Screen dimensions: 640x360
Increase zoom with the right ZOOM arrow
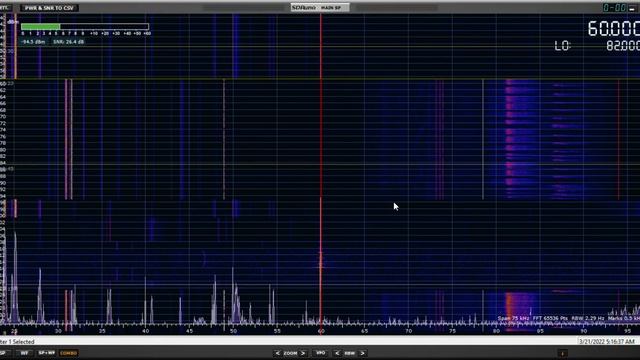pos(303,353)
